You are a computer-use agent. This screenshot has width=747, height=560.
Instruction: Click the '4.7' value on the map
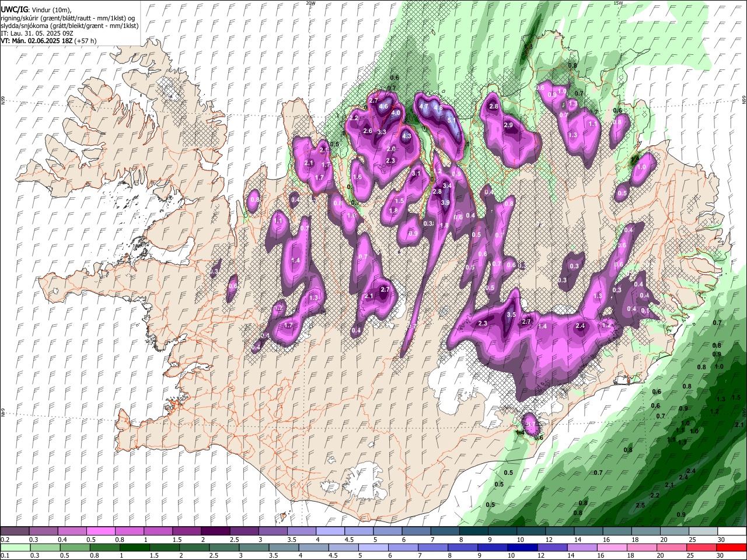[424, 107]
